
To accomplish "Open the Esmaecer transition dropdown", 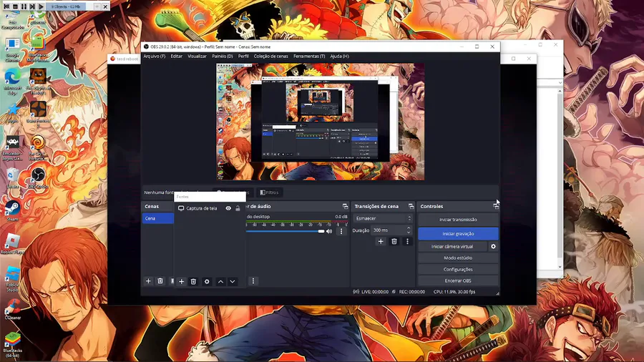I will [x=383, y=218].
